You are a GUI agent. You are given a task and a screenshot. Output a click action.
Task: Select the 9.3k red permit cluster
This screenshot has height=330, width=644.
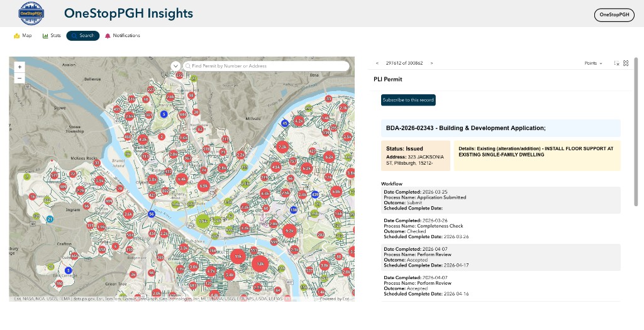(x=289, y=231)
